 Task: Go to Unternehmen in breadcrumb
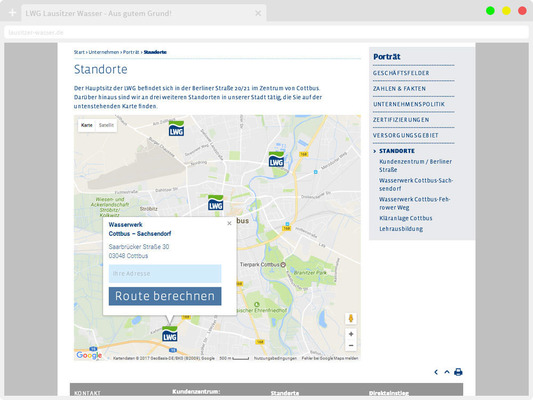(x=104, y=52)
